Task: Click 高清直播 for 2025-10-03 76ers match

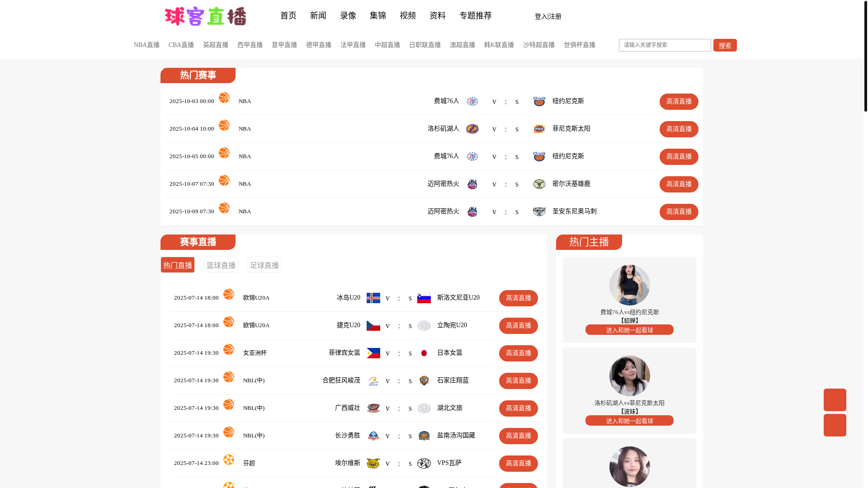Action: click(x=679, y=102)
